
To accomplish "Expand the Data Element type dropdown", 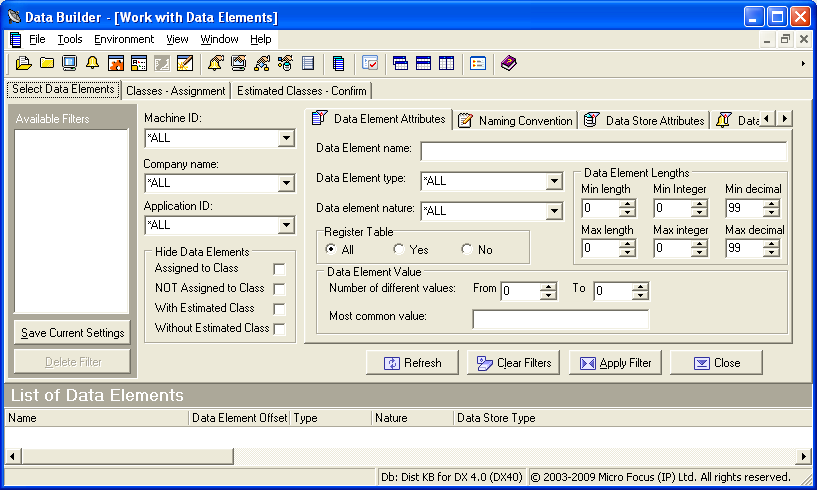I will (x=554, y=181).
